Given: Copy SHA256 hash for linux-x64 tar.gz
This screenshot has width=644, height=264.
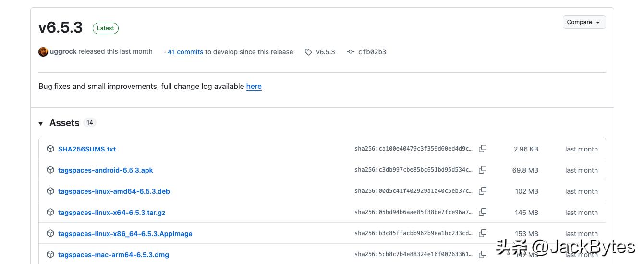Looking at the screenshot, I should point(483,213).
